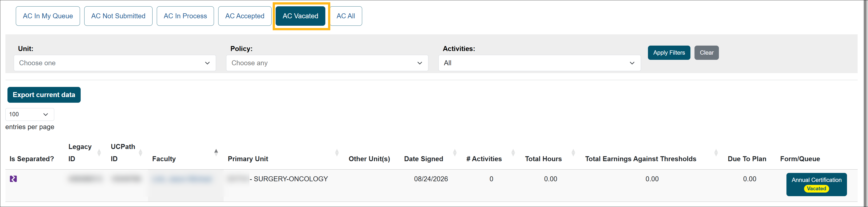Open the Annual Certification Vacated form
The width and height of the screenshot is (868, 207).
click(816, 184)
